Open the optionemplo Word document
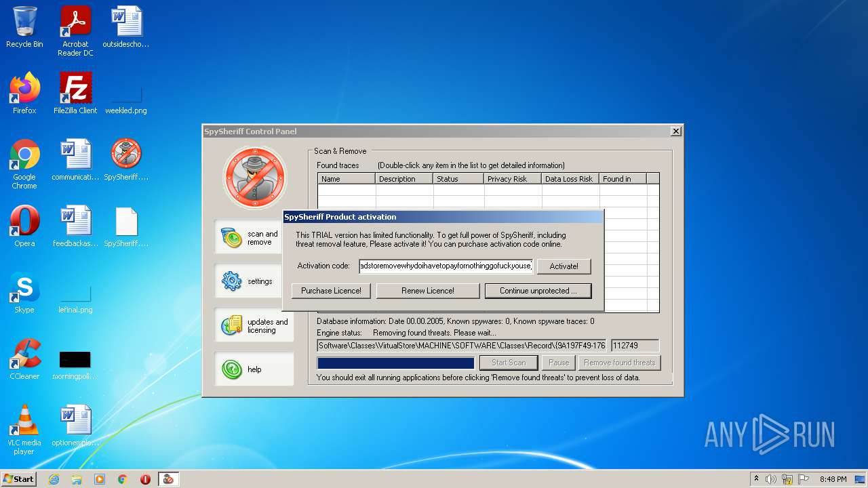The width and height of the screenshot is (868, 488). pos(75,426)
